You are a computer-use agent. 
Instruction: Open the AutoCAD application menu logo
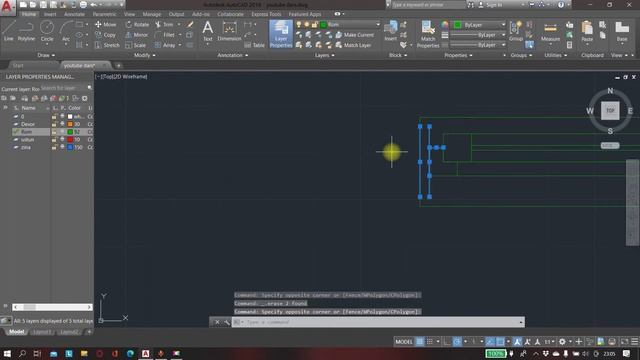[x=7, y=7]
